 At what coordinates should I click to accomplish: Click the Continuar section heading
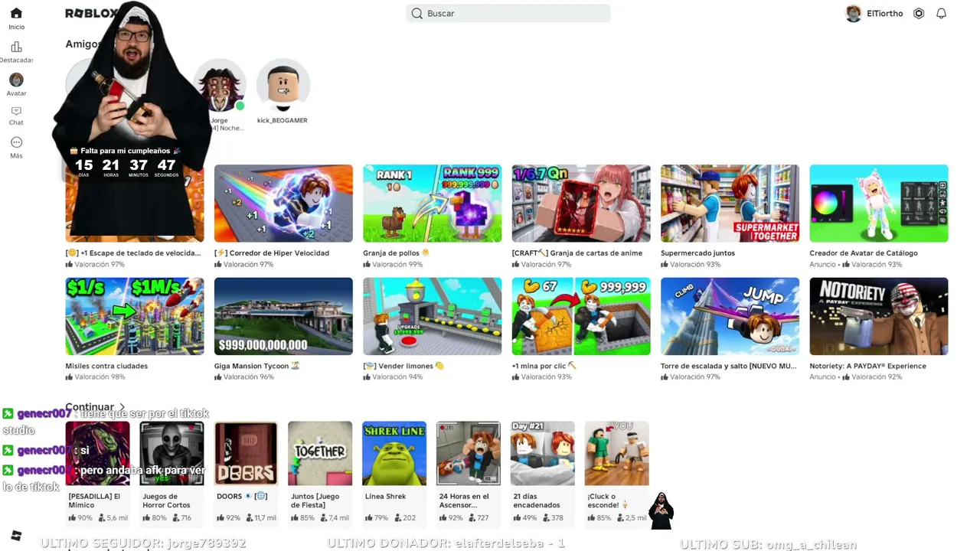[90, 407]
